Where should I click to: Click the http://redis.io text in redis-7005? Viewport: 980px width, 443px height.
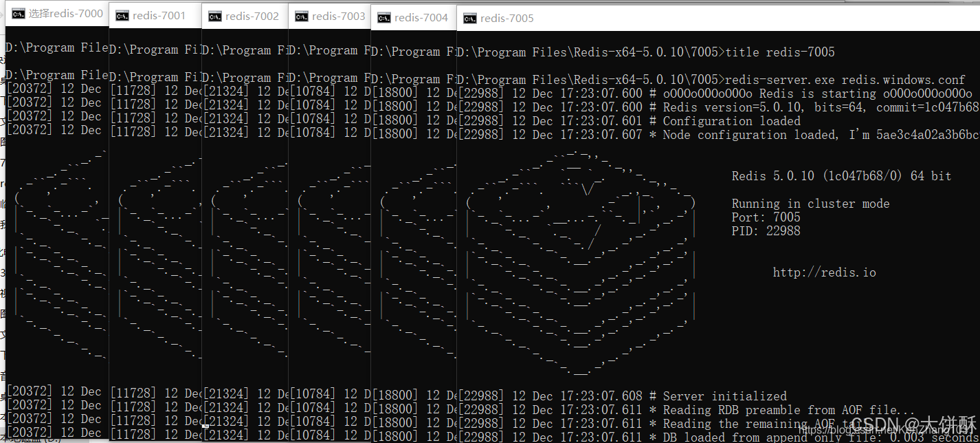coord(825,272)
